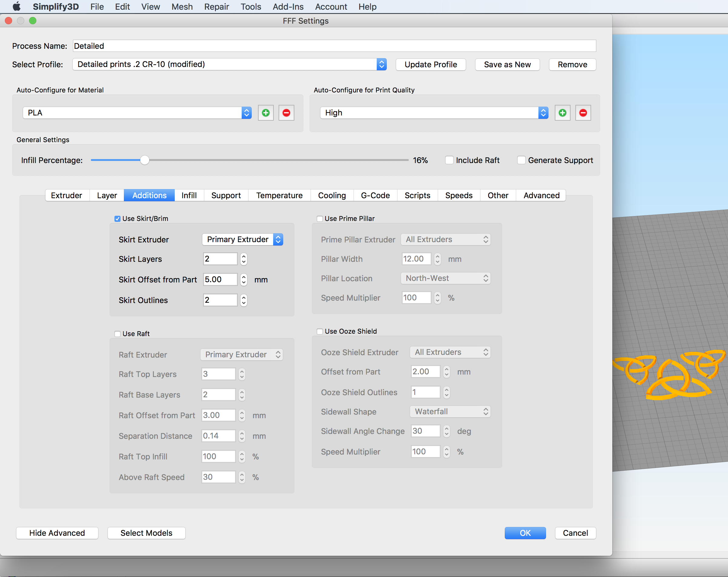
Task: Check the Include Raft option
Action: click(449, 160)
